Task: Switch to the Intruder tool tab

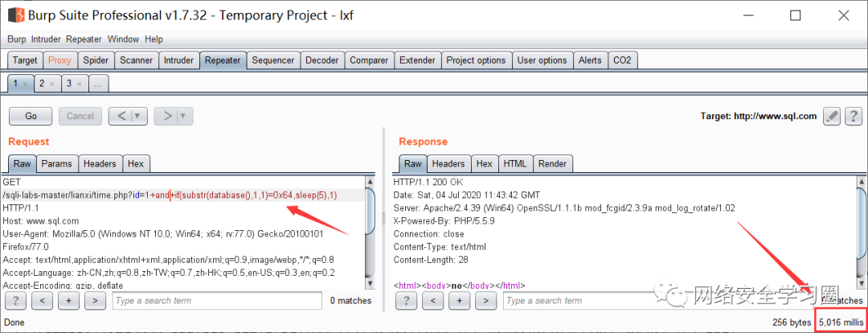Action: [x=178, y=60]
